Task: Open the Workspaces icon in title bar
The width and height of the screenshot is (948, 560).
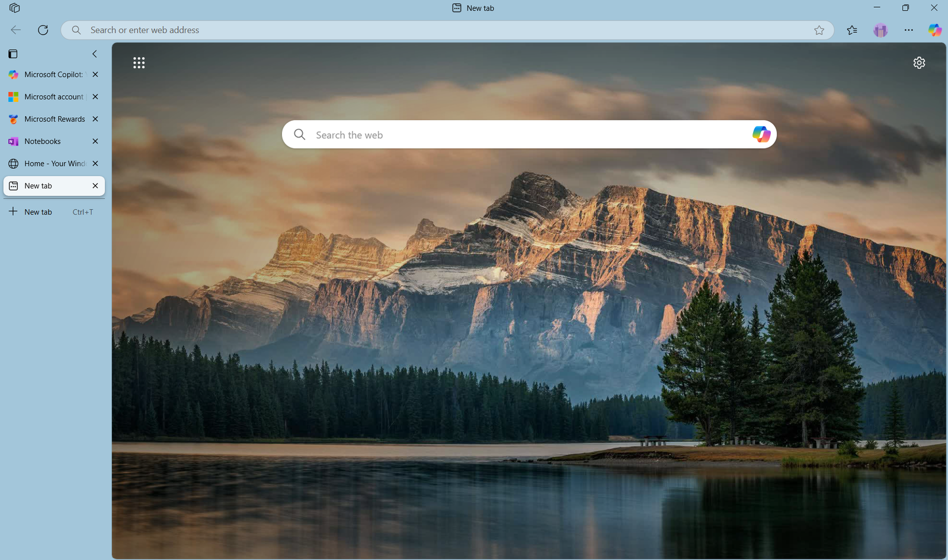Action: coord(15,8)
